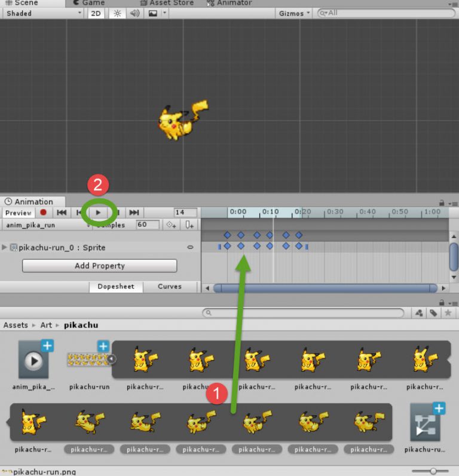The width and height of the screenshot is (459, 476).
Task: Open the Sprite property options oval icon
Action: point(190,247)
